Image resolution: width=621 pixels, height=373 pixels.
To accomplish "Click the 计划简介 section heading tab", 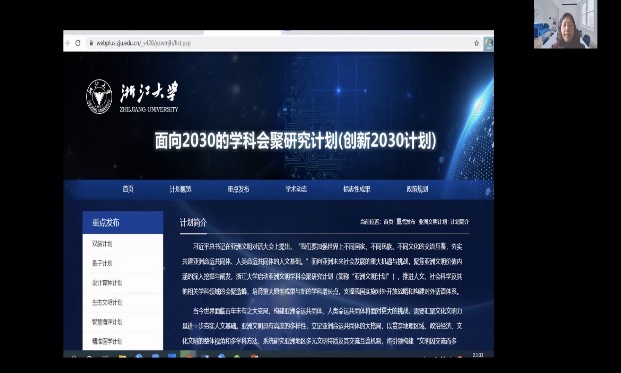I will click(x=193, y=223).
